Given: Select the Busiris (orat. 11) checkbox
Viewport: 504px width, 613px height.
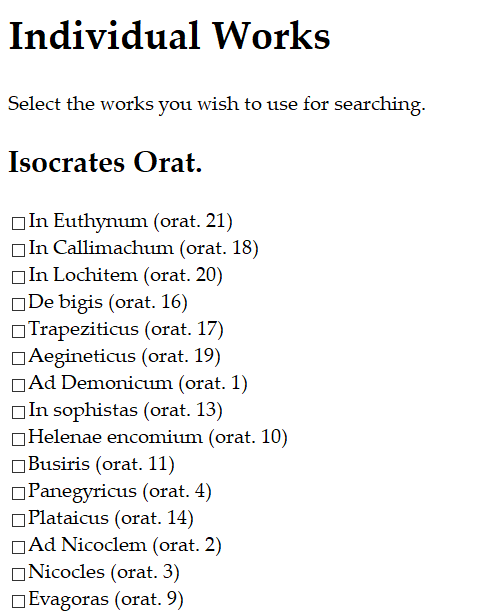Looking at the screenshot, I should point(18,466).
